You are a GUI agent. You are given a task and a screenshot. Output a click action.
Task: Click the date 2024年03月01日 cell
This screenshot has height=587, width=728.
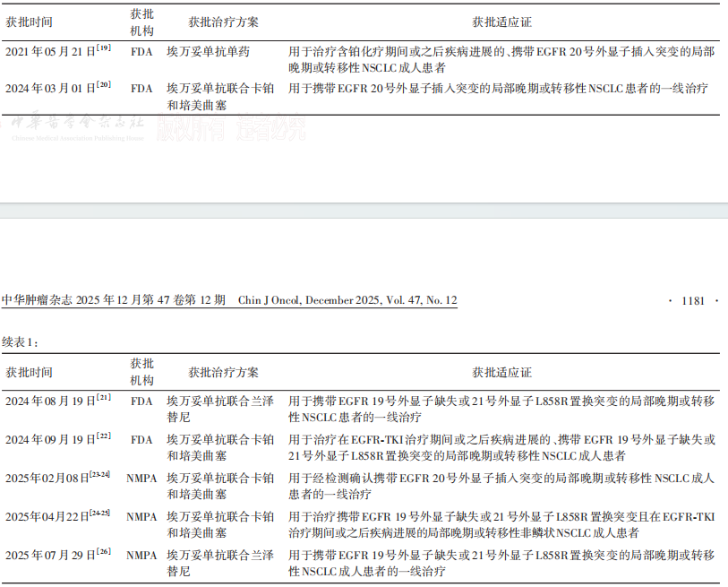tap(51, 89)
